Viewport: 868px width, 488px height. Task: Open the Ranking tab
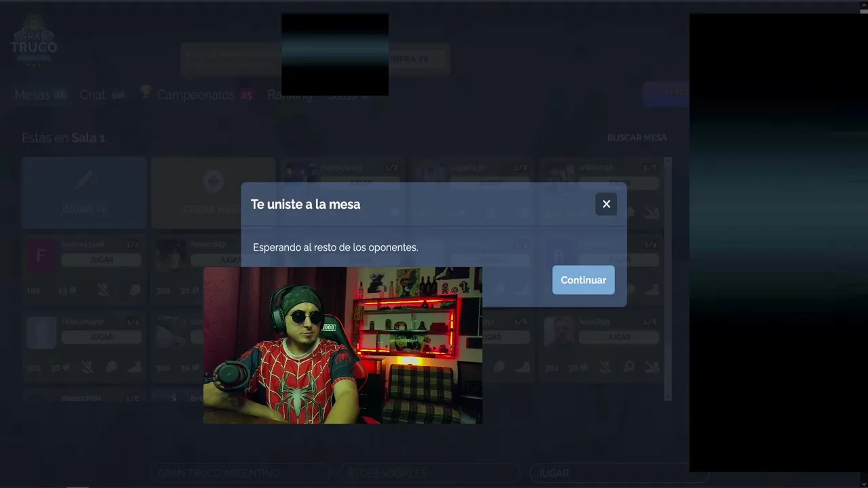click(290, 95)
